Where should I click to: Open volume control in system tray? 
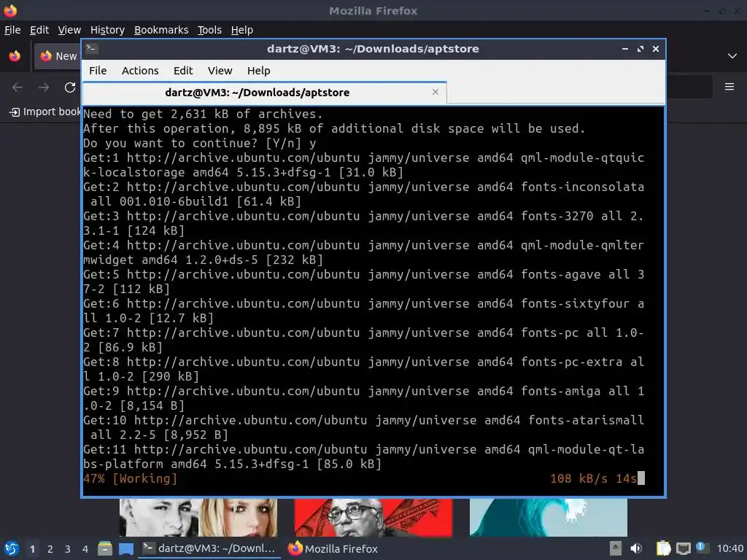coord(636,548)
